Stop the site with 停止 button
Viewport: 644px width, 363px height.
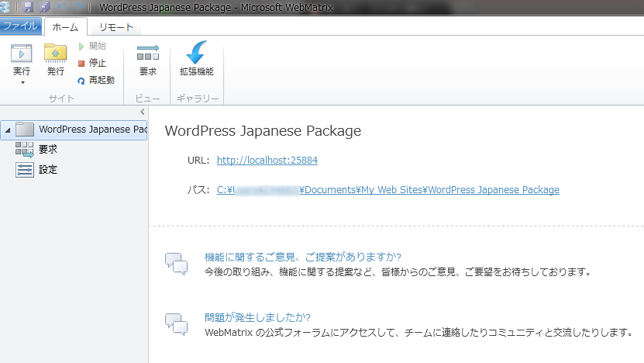click(92, 63)
